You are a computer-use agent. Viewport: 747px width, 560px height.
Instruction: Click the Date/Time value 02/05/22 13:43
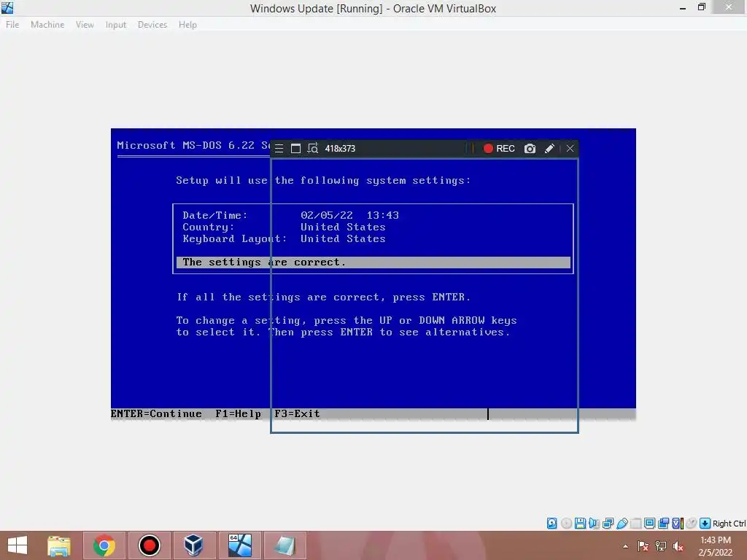coord(349,215)
